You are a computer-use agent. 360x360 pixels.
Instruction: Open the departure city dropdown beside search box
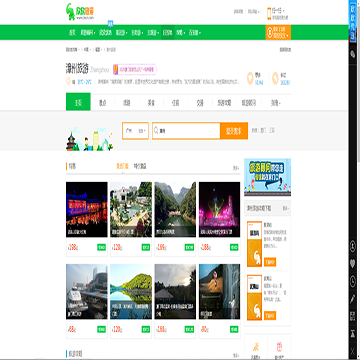[x=135, y=131]
